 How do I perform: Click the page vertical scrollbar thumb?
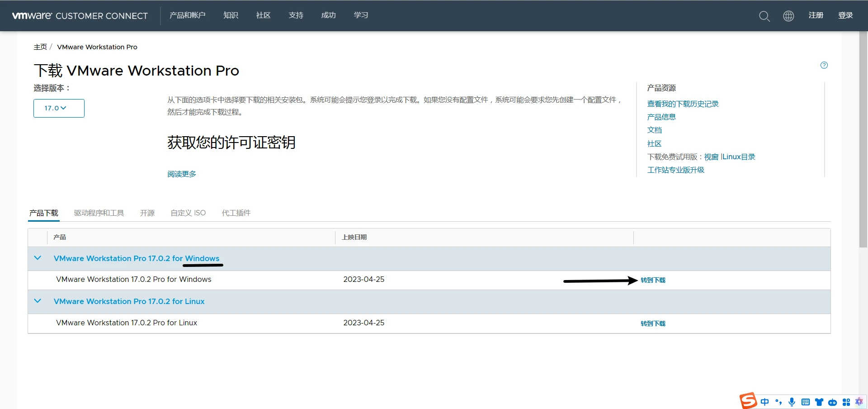pos(863,139)
